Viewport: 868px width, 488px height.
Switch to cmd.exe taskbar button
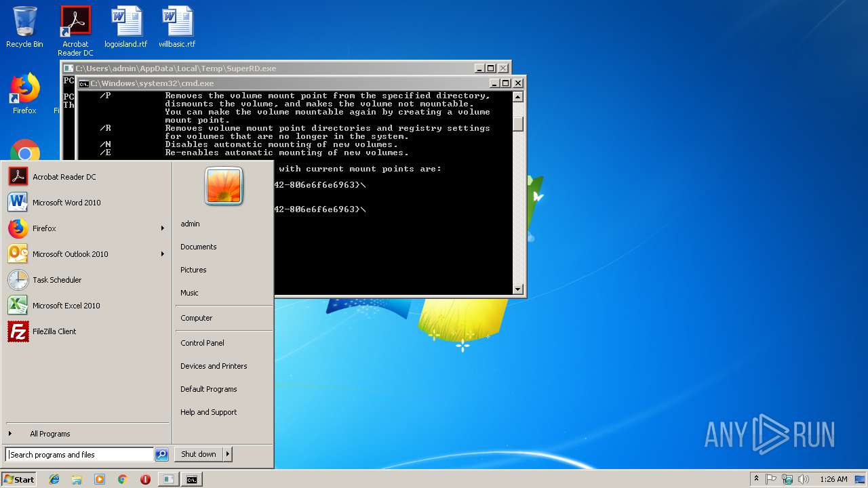pos(192,479)
